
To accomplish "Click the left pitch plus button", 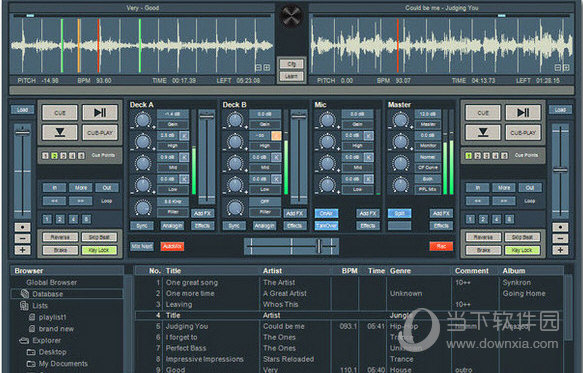I will point(22,250).
